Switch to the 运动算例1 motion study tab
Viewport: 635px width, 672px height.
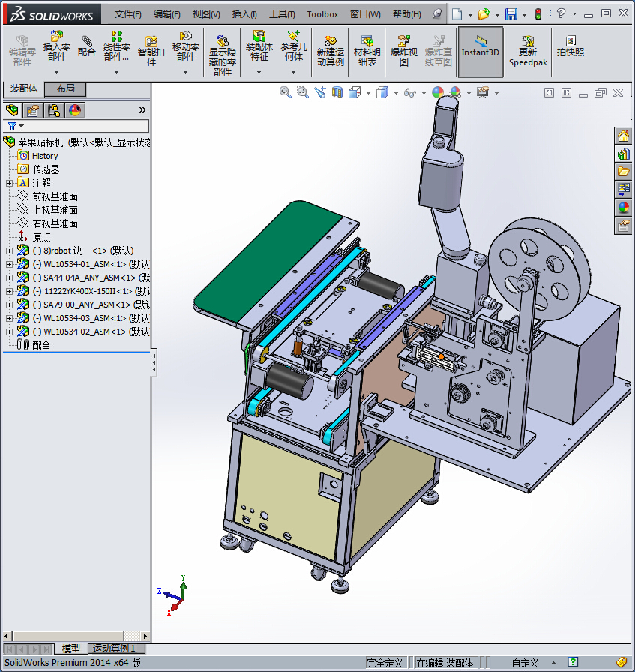[113, 648]
